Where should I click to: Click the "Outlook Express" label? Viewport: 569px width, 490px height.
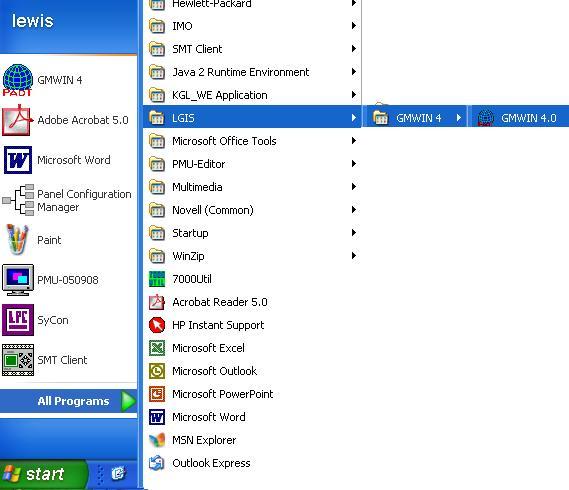pyautogui.click(x=211, y=463)
